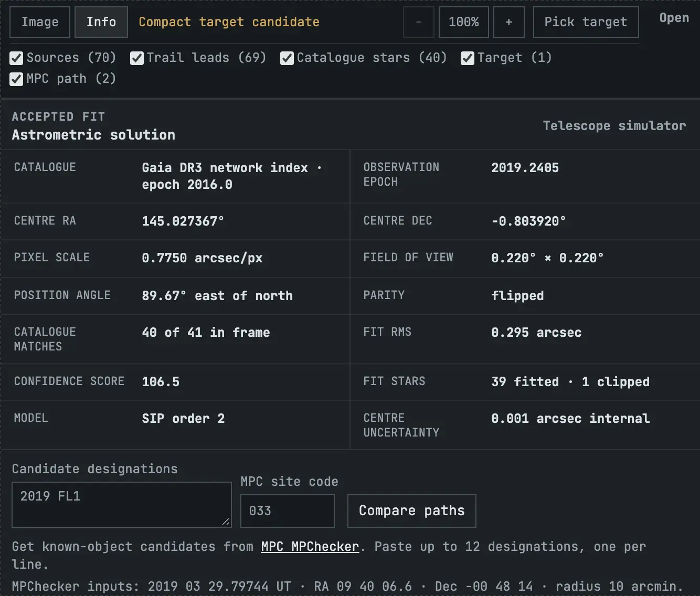Click the parity value flipped
700x596 pixels.
(x=517, y=296)
